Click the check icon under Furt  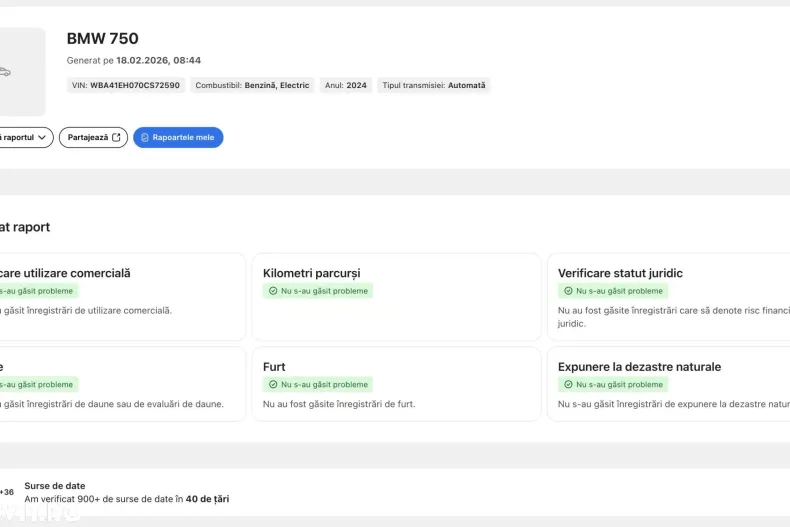click(x=273, y=384)
